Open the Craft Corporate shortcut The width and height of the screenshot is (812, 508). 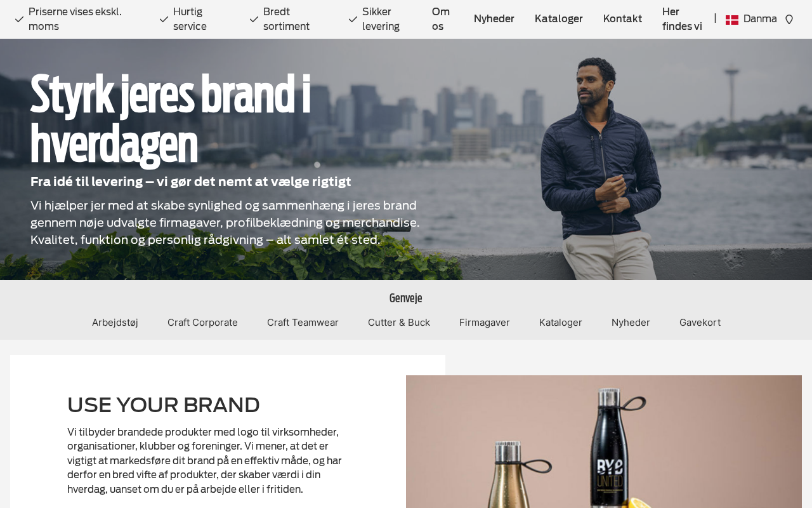tap(202, 323)
